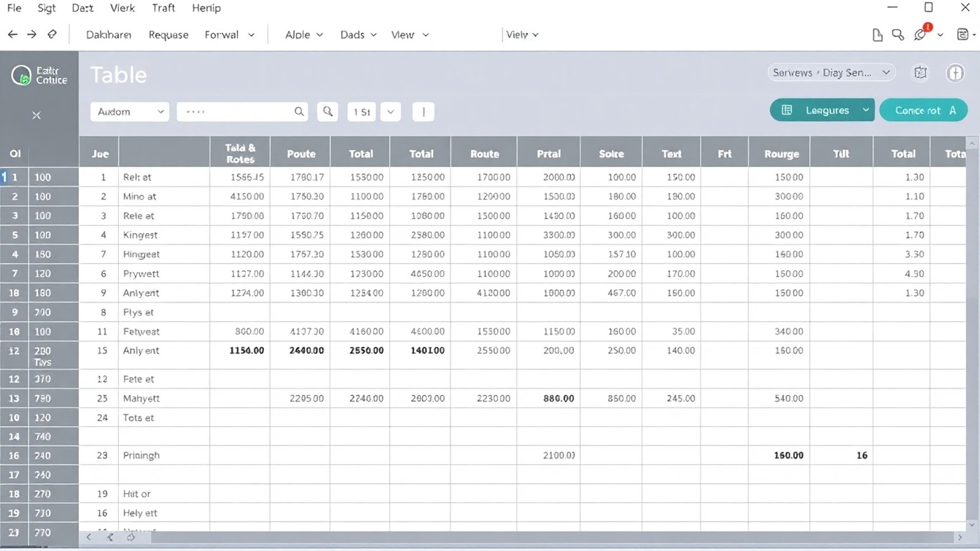The height and width of the screenshot is (551, 980).
Task: Click the first left arrow at bottom
Action: pyautogui.click(x=89, y=537)
